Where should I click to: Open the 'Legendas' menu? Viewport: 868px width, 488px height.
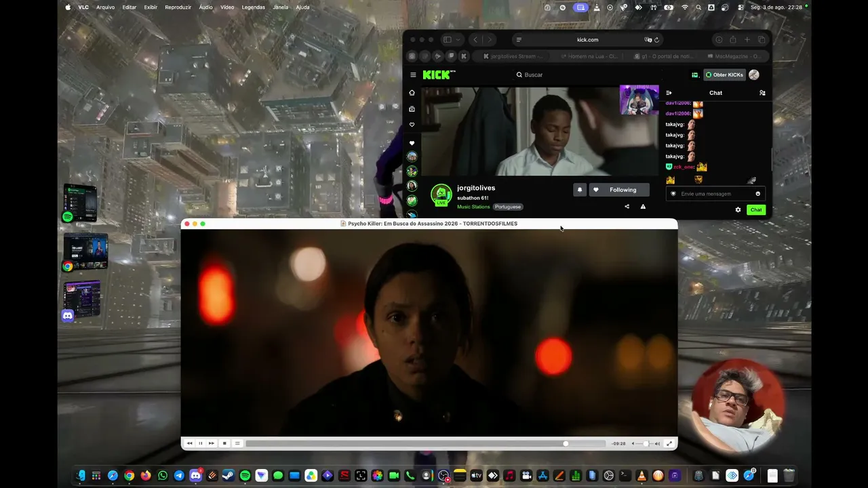[253, 7]
